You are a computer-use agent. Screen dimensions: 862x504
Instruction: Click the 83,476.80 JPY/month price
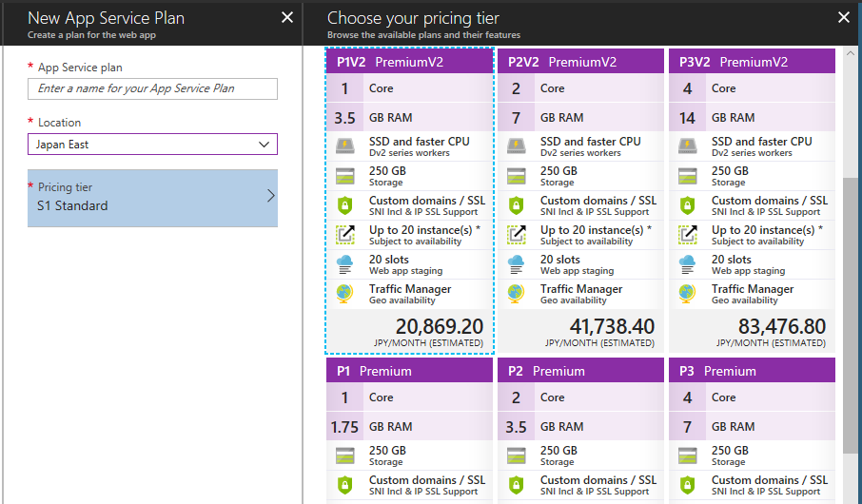(782, 326)
